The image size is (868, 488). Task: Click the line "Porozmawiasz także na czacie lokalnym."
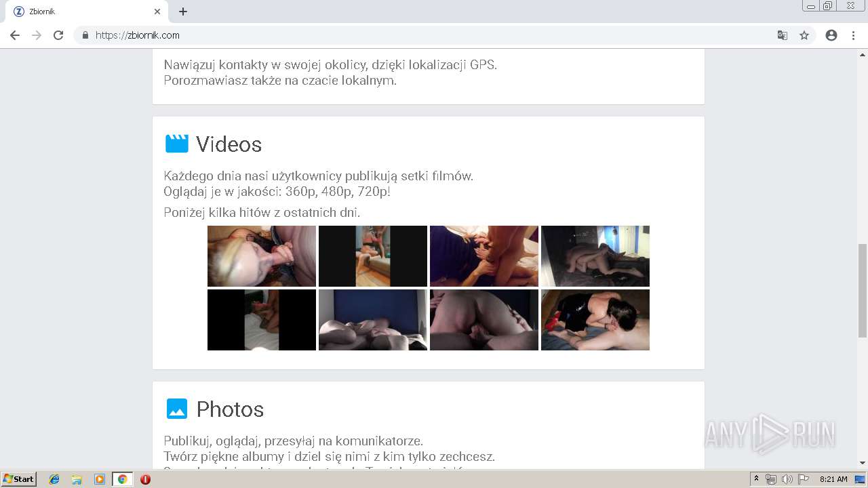(280, 81)
